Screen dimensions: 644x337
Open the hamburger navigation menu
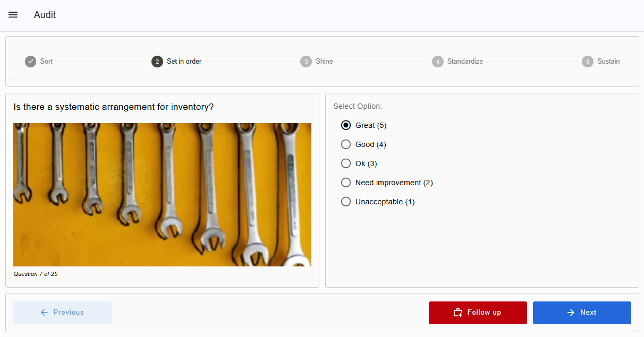click(13, 15)
